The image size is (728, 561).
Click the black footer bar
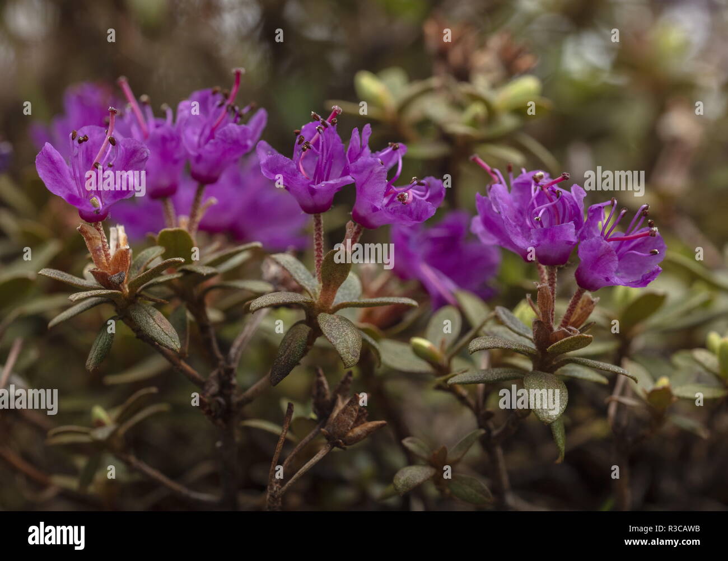coord(364,536)
